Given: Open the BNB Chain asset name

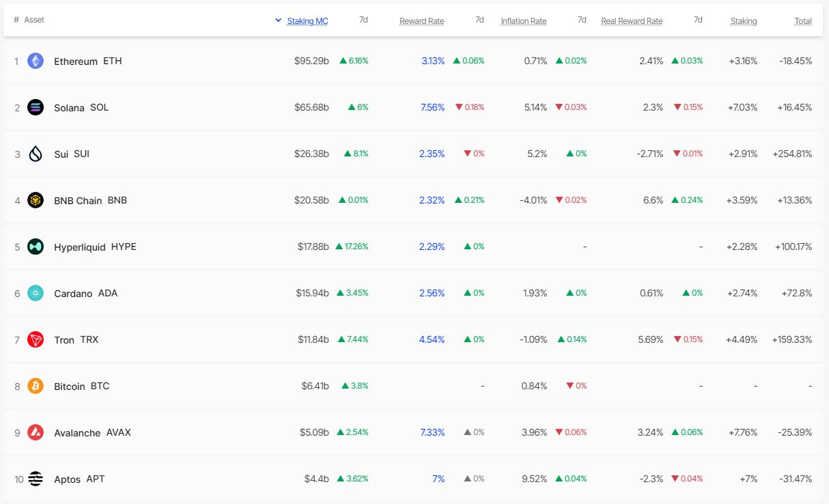Looking at the screenshot, I should coord(91,200).
